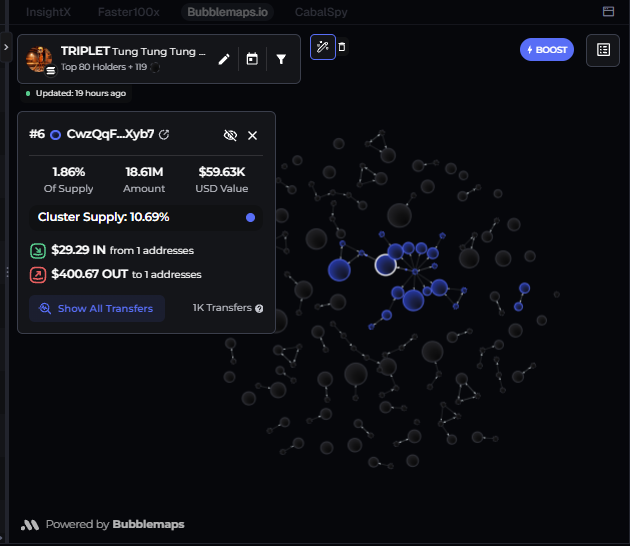Click the 1K Transfers help icon
This screenshot has height=546, width=630.
(x=259, y=309)
